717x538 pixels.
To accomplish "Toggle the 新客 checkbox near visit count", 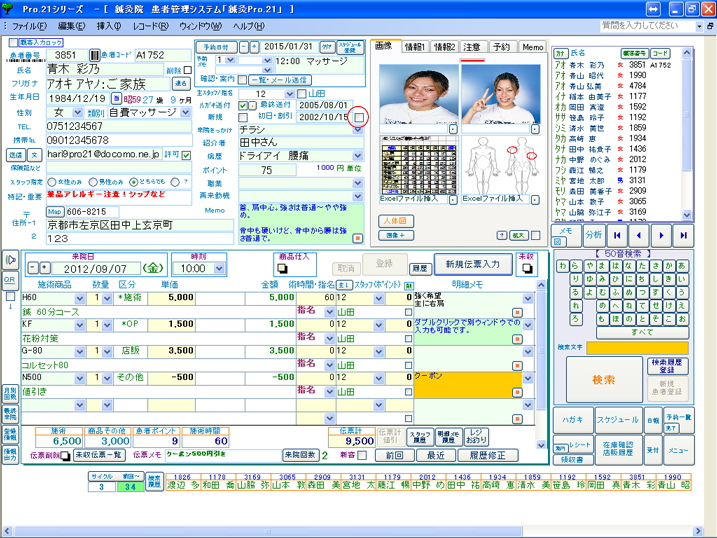I will click(362, 455).
